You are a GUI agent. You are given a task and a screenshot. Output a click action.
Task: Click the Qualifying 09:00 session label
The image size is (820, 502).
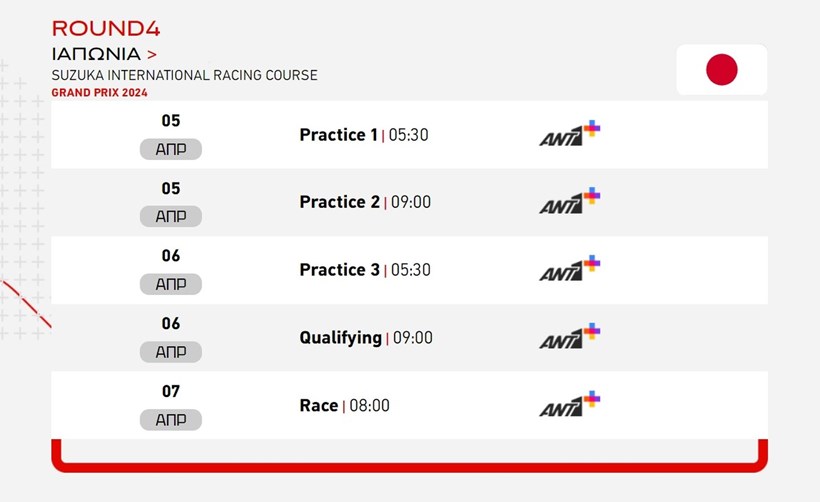366,338
